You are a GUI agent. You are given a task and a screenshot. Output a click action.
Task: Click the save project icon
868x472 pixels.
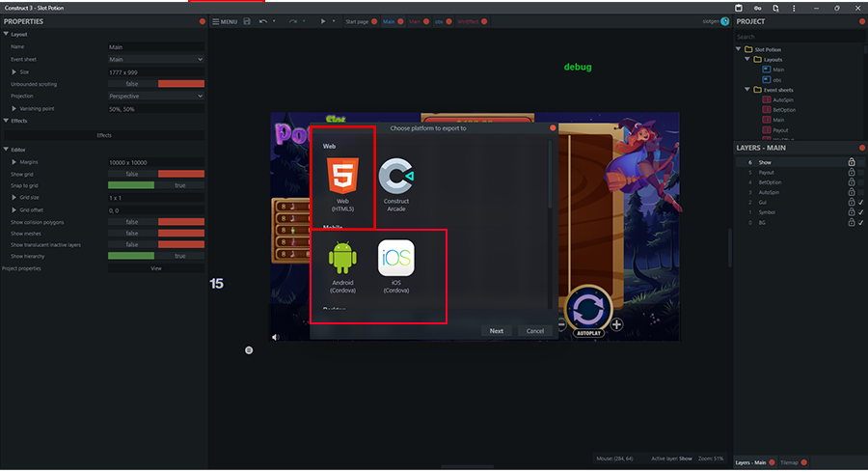pyautogui.click(x=247, y=21)
